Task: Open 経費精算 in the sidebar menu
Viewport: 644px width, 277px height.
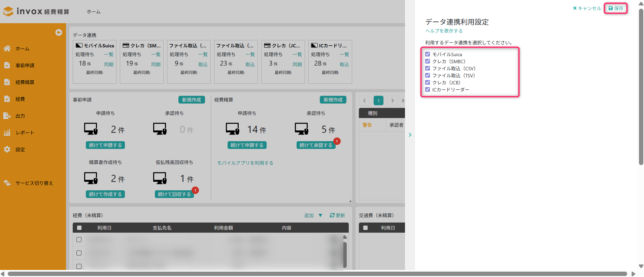Action: 25,82
